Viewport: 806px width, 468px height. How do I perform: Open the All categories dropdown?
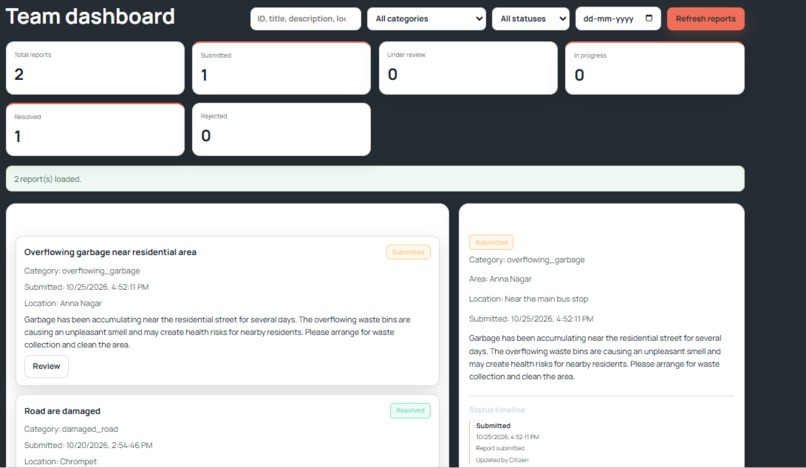click(426, 19)
